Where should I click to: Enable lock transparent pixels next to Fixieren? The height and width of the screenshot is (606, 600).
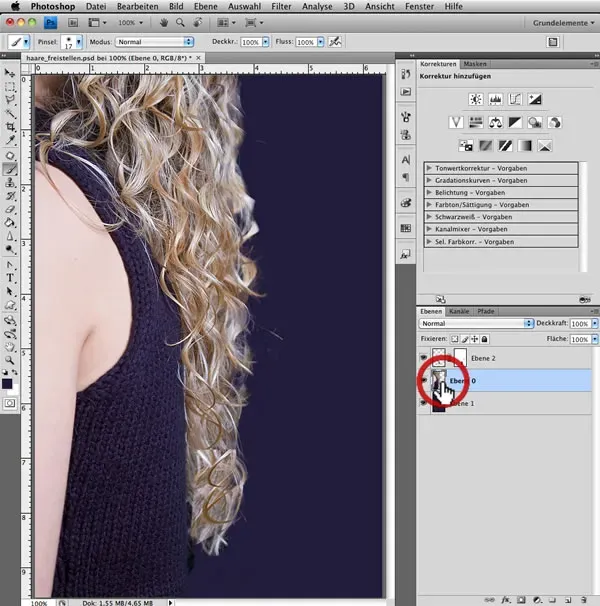tap(453, 340)
